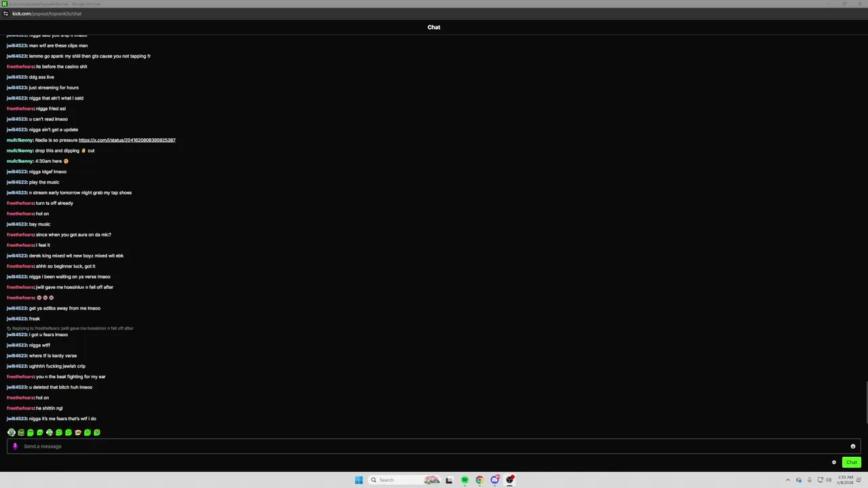Click the display/network tray icon
Screen dimensions: 868x488
pos(820,480)
